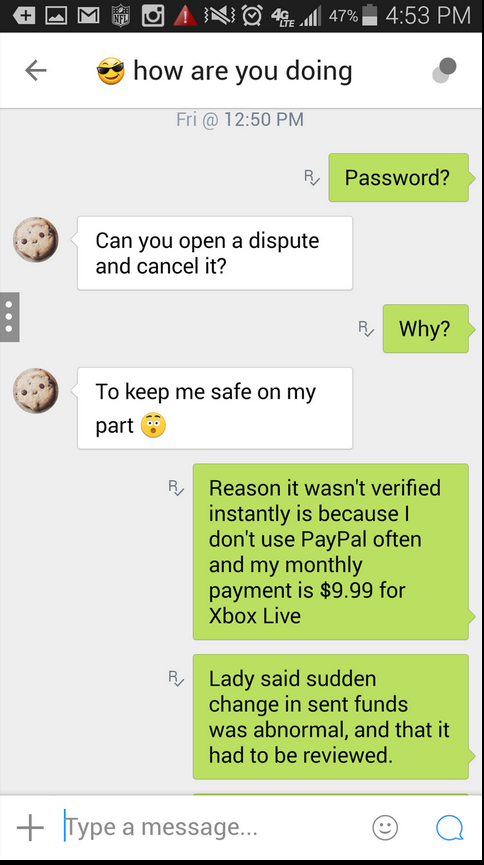Viewport: 484px width, 865px height.
Task: Tap cookie avatar beside dispute message
Action: (36, 239)
